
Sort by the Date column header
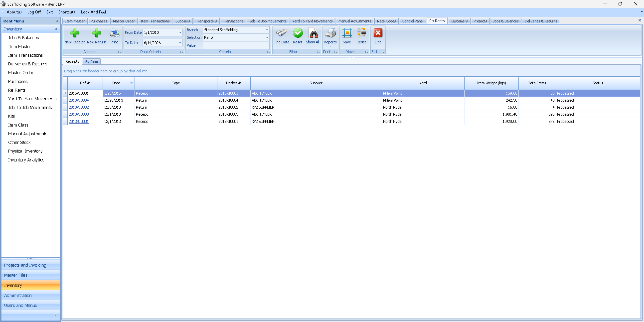(116, 83)
